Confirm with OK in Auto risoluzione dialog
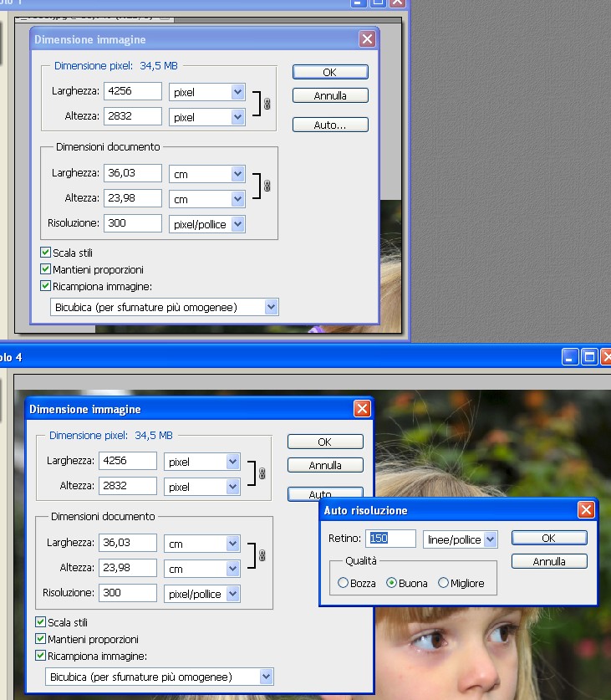The width and height of the screenshot is (611, 700). point(548,538)
